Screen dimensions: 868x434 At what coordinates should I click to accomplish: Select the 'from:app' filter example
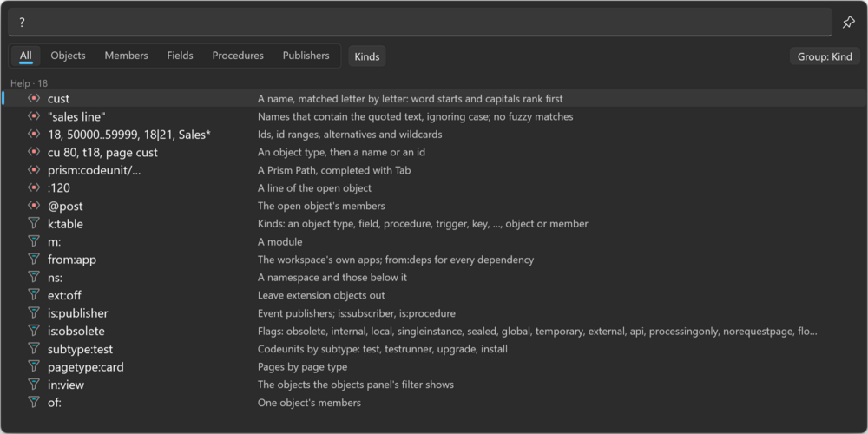[72, 259]
